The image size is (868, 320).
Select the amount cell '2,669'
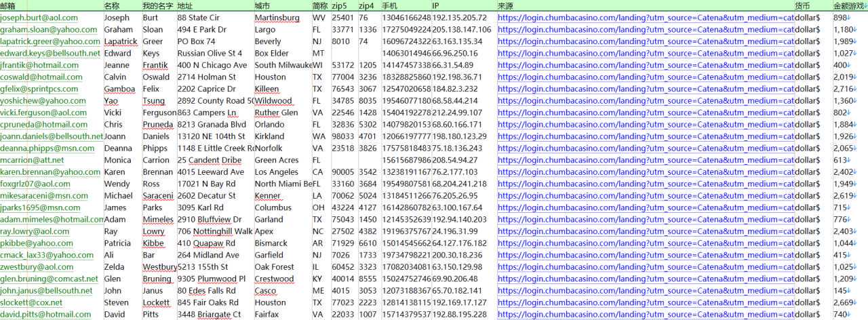tap(843, 302)
